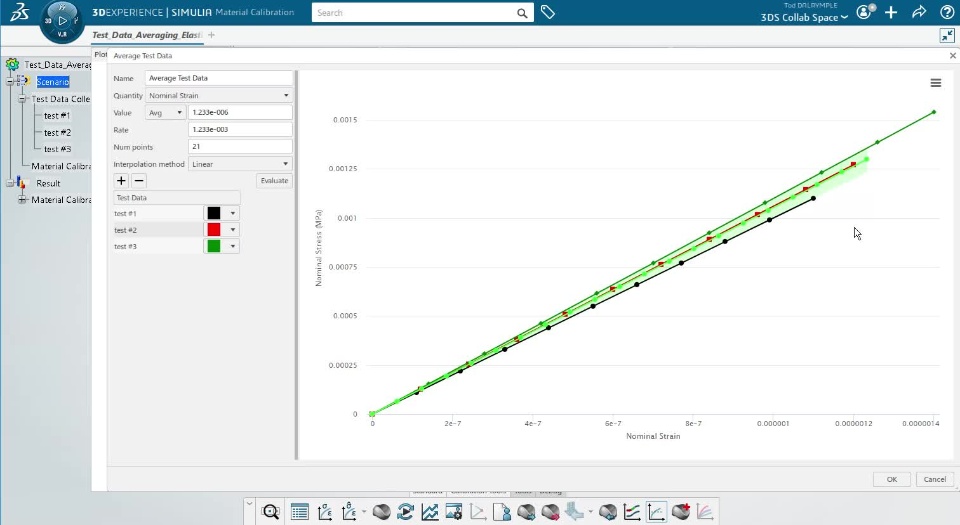Toggle the bottom toolbar collapse chevron
Viewport: 960px width, 525px height.
(x=249, y=504)
